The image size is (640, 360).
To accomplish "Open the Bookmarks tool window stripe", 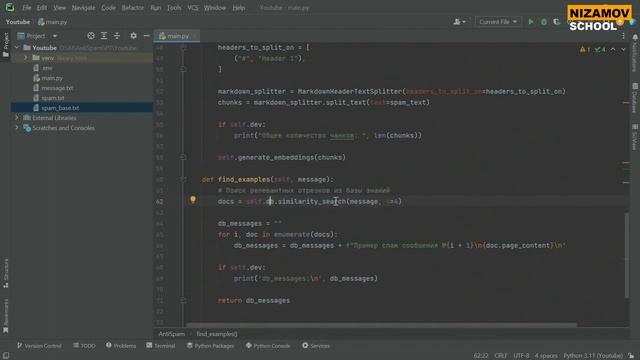I will click(6, 316).
